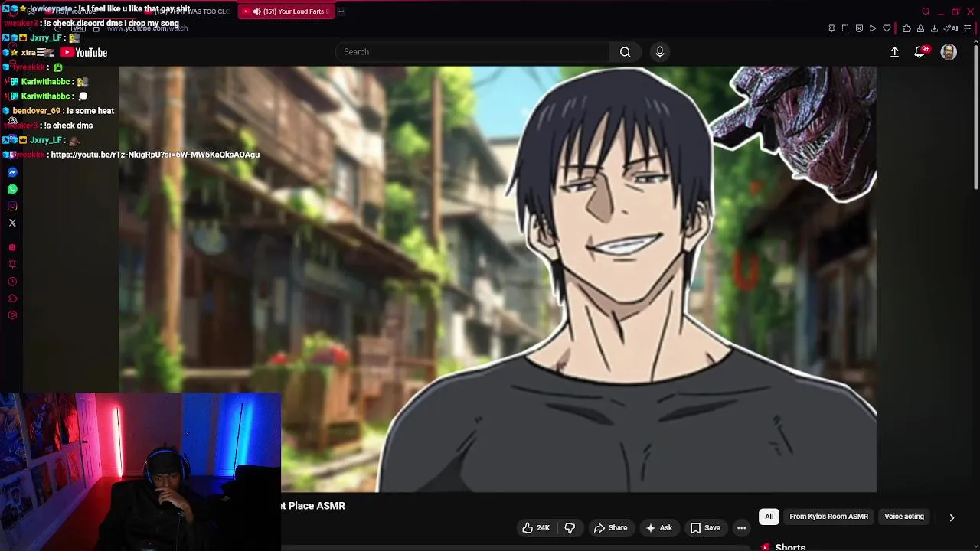The image size is (980, 551).
Task: Select the All filter chip
Action: coord(769,517)
